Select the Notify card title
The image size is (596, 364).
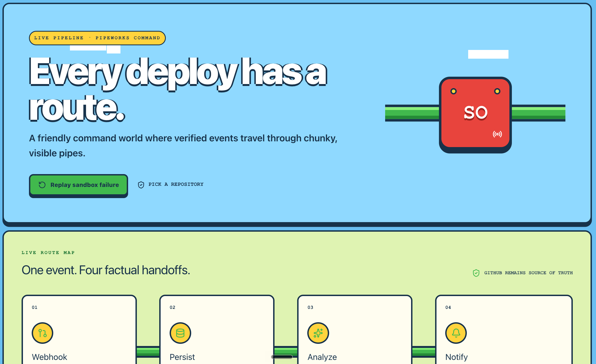pos(456,357)
